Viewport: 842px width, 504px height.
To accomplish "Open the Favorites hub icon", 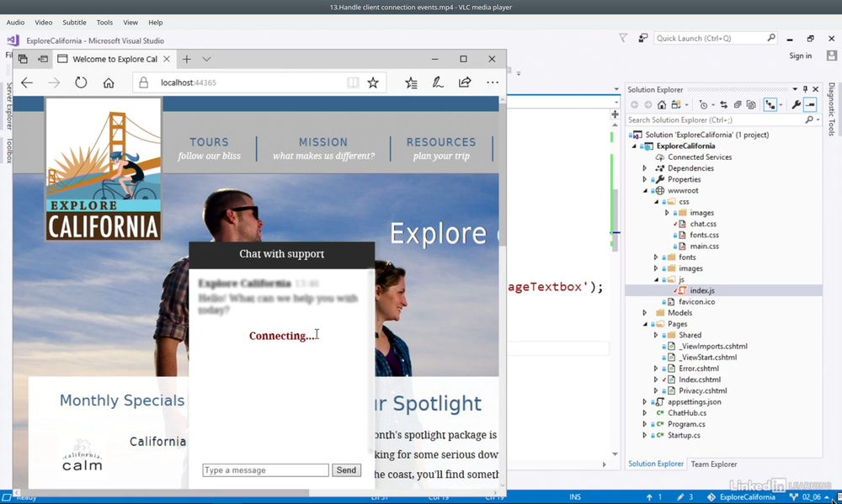I will (412, 82).
